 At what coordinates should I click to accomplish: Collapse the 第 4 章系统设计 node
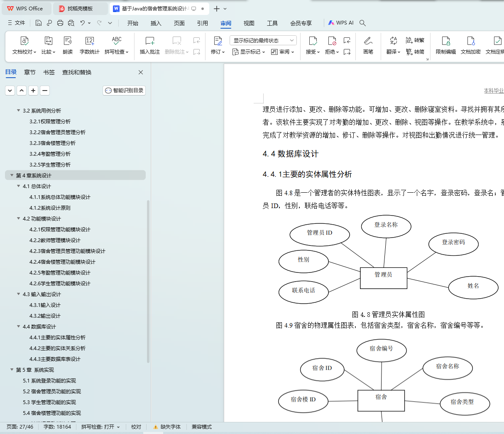click(12, 175)
